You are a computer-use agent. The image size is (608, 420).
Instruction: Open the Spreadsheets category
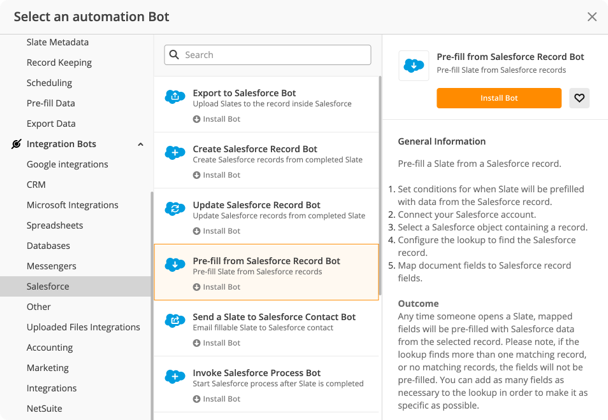(x=55, y=225)
